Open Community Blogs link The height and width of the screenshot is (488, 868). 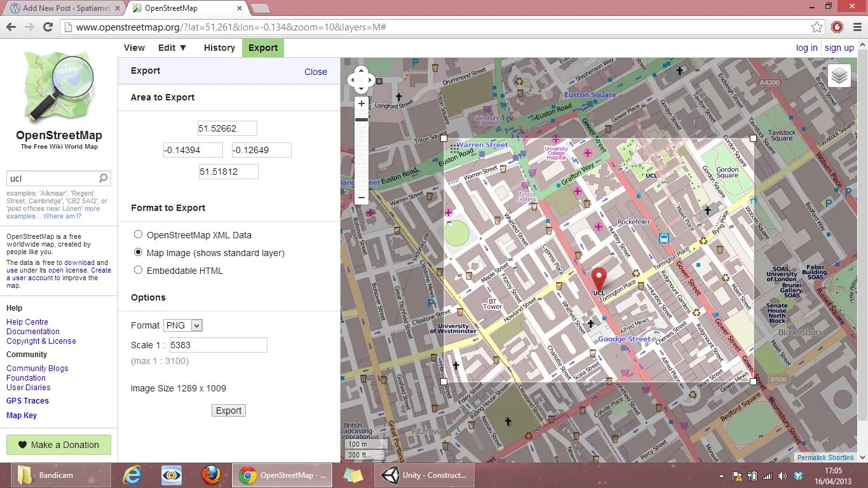coord(37,369)
